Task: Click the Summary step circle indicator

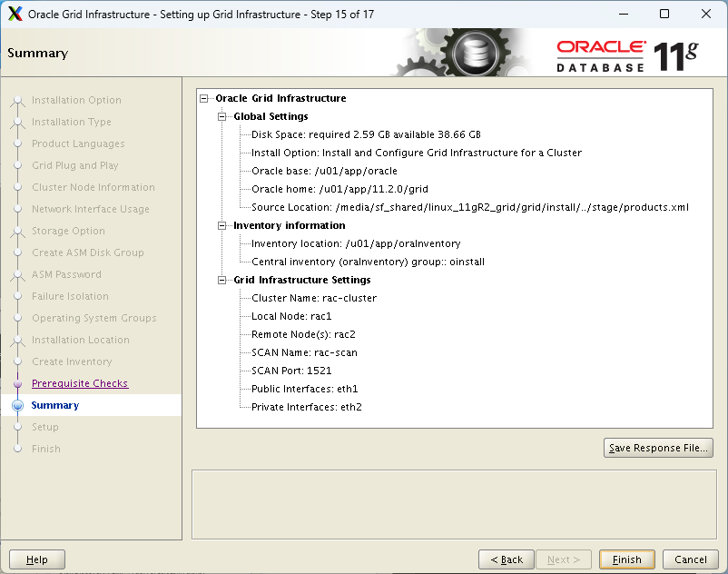Action: tap(17, 405)
